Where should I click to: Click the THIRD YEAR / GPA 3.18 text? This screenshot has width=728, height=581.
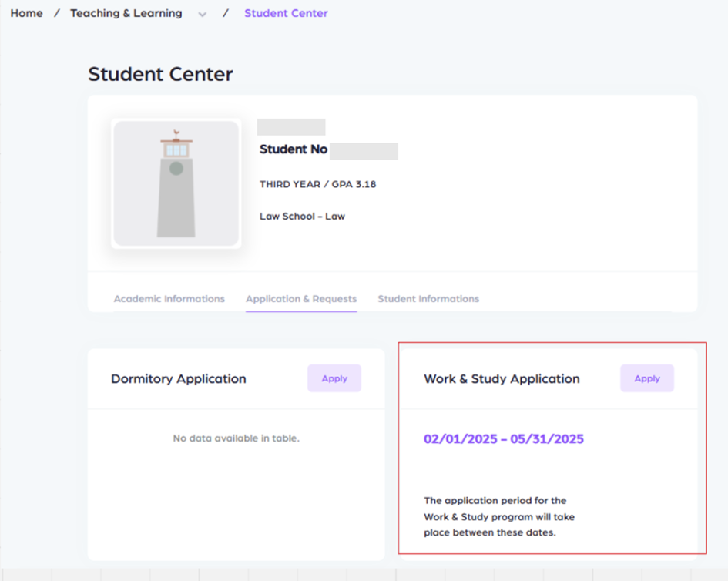pos(317,185)
